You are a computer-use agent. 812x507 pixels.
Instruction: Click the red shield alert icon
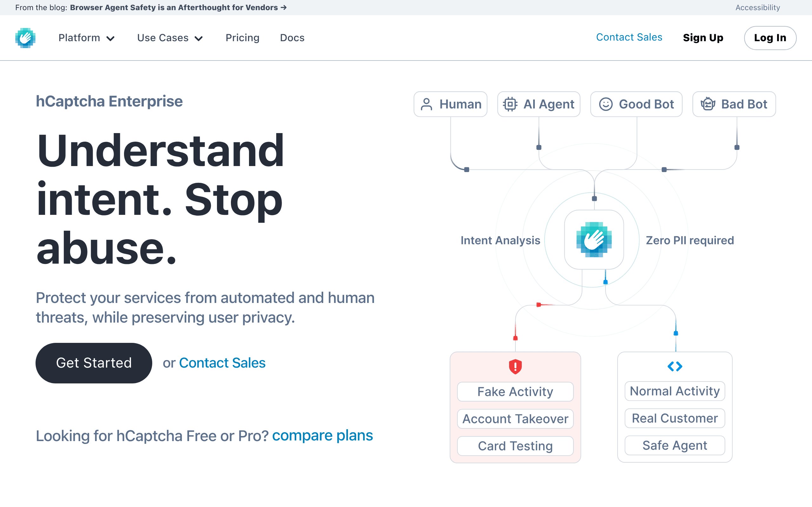pos(515,366)
